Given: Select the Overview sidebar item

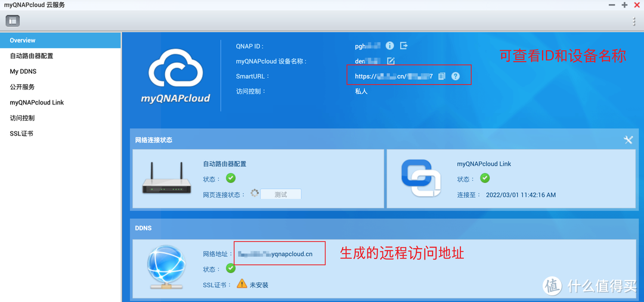Looking at the screenshot, I should (x=60, y=40).
